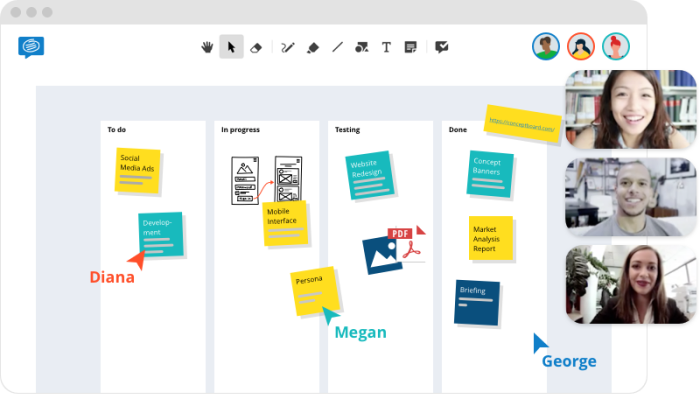Open the conceptboard.com link note
This screenshot has height=394, width=700.
522,124
